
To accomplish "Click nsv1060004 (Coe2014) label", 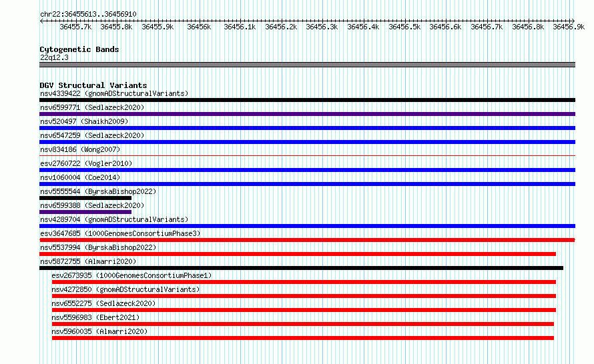I will 80,177.
